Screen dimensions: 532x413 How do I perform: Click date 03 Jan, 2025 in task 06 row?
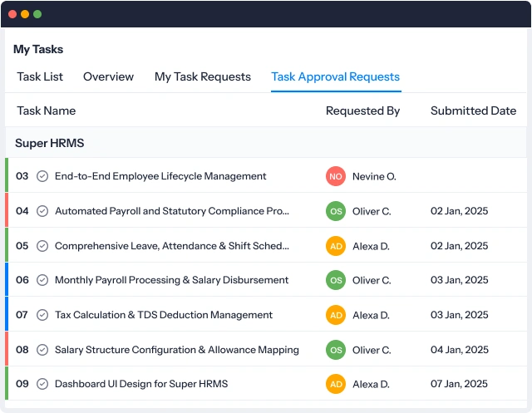click(460, 280)
